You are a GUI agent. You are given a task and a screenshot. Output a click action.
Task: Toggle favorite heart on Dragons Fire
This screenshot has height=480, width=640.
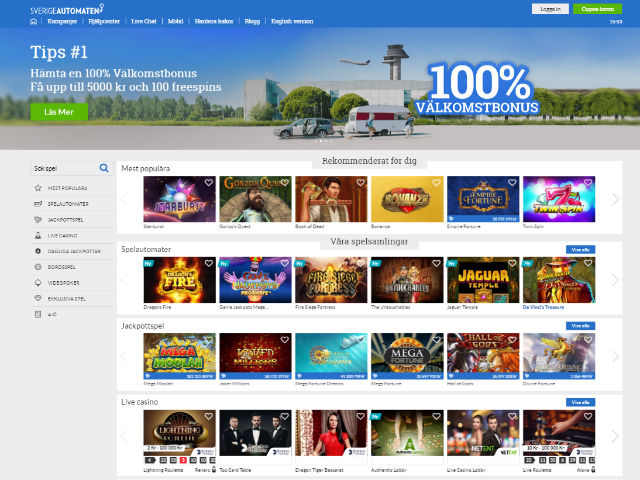[209, 263]
